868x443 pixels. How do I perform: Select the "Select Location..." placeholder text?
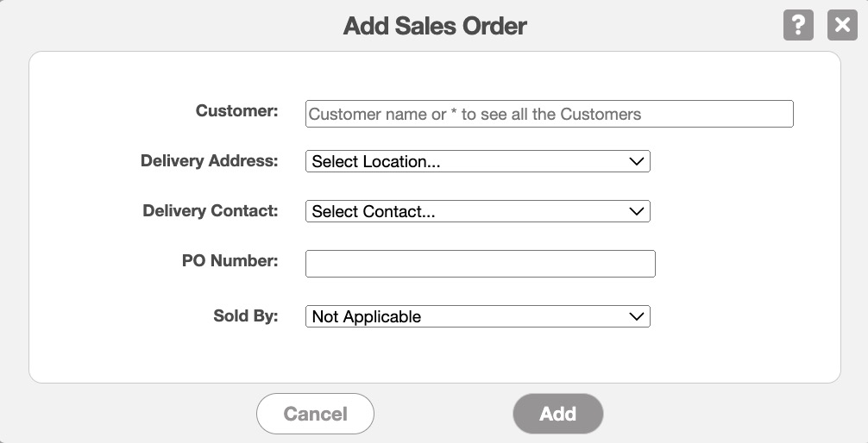click(376, 162)
